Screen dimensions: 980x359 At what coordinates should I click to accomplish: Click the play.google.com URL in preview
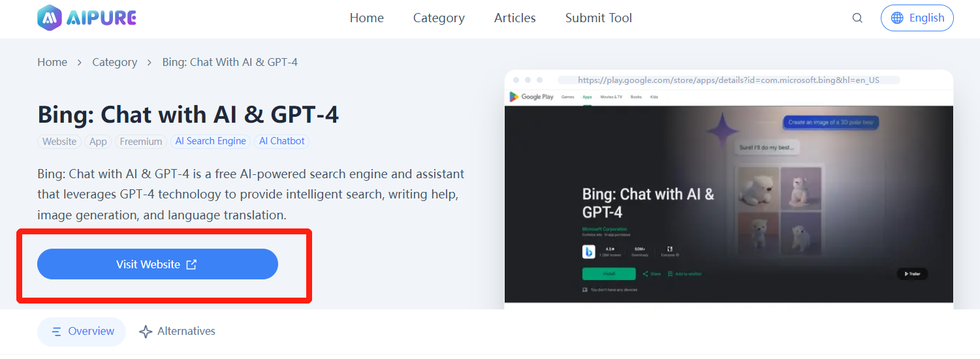click(728, 80)
